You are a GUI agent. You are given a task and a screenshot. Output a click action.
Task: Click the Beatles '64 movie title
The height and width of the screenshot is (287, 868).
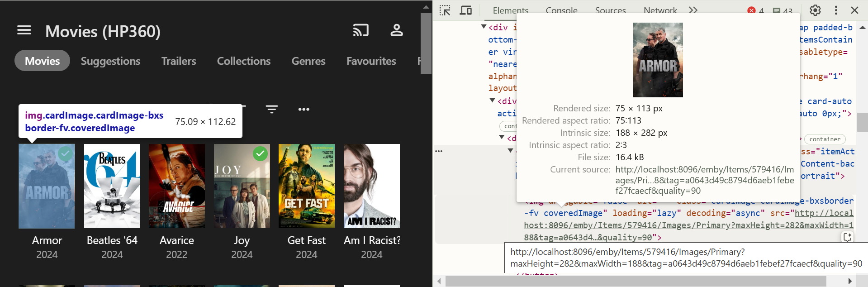point(112,240)
